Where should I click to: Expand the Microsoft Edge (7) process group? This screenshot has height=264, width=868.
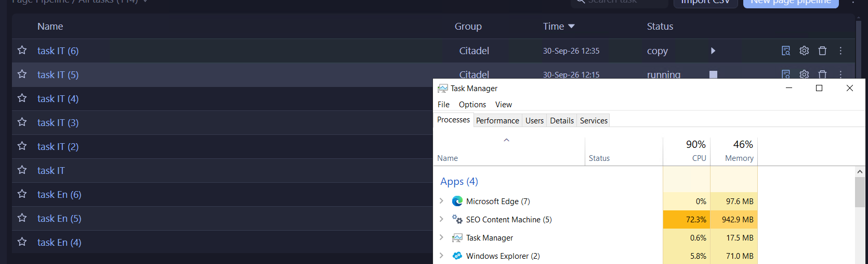click(x=441, y=201)
